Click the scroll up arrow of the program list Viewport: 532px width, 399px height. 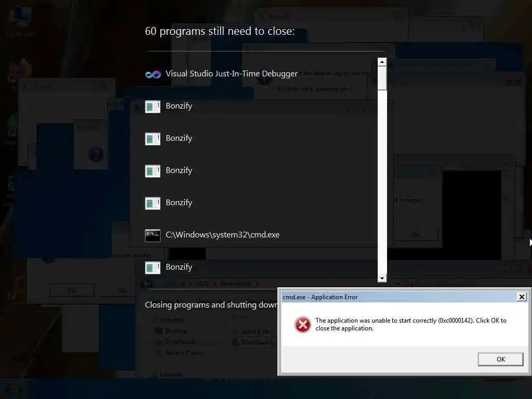click(382, 62)
